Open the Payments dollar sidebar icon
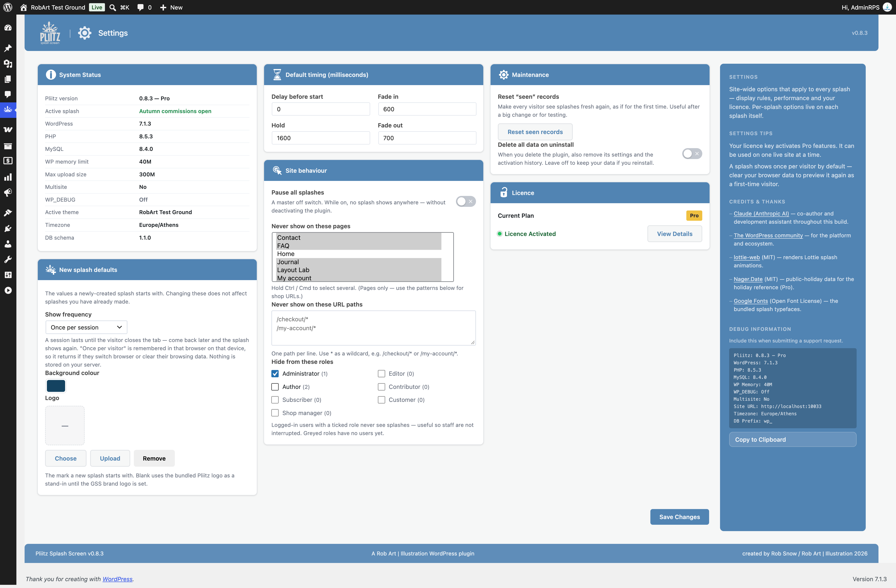The height and width of the screenshot is (588, 896). pyautogui.click(x=8, y=161)
